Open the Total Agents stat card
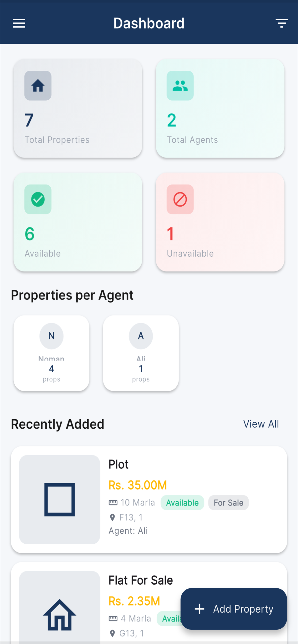The image size is (298, 644). click(x=220, y=108)
